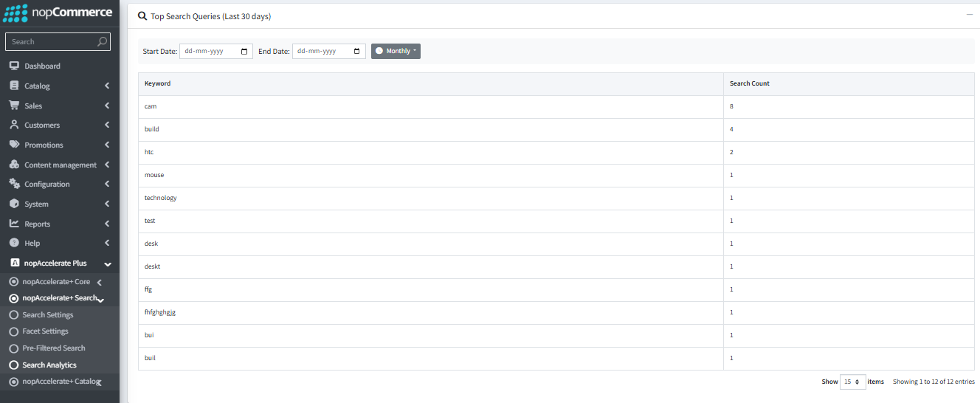Screen dimensions: 980x403
Task: Expand the Sales menu chevron
Action: point(107,106)
